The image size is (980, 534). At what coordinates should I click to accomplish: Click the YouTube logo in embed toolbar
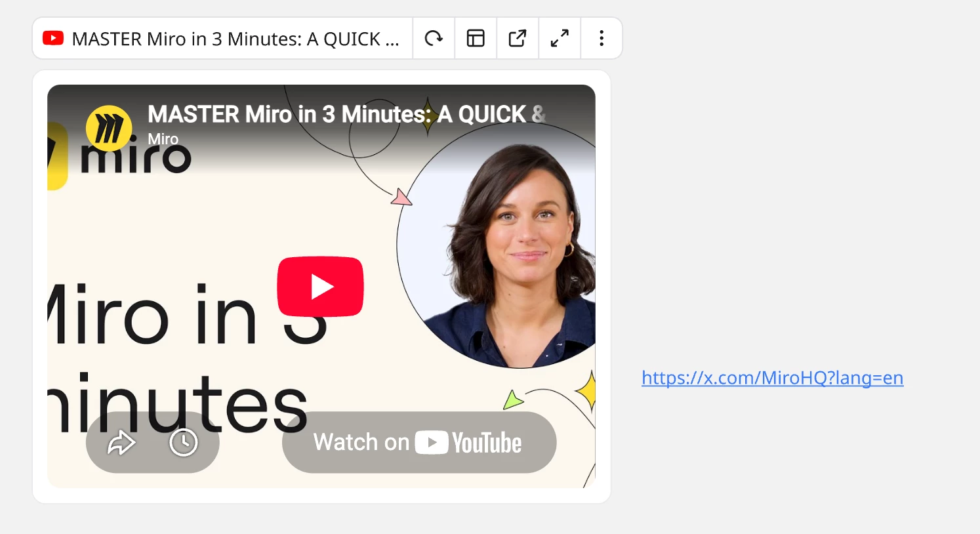pos(53,39)
